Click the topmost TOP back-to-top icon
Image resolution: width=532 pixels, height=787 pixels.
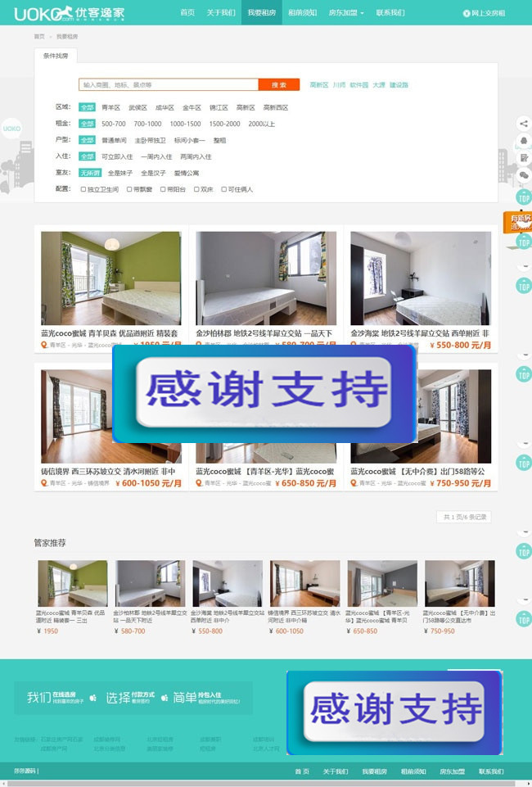524,197
